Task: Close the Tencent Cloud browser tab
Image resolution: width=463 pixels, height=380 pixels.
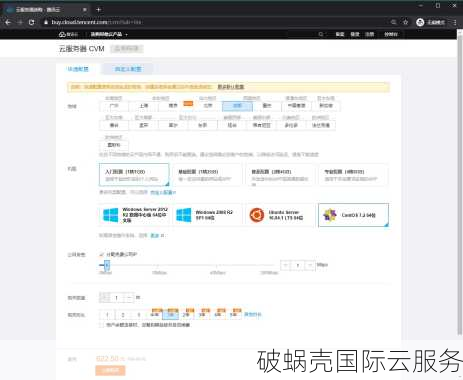Action: (85, 10)
